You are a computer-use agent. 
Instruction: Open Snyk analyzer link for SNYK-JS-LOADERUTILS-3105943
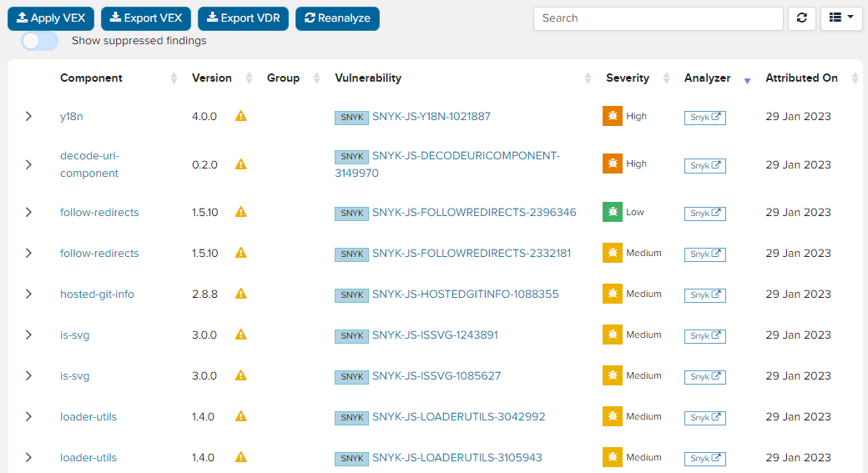coord(705,459)
